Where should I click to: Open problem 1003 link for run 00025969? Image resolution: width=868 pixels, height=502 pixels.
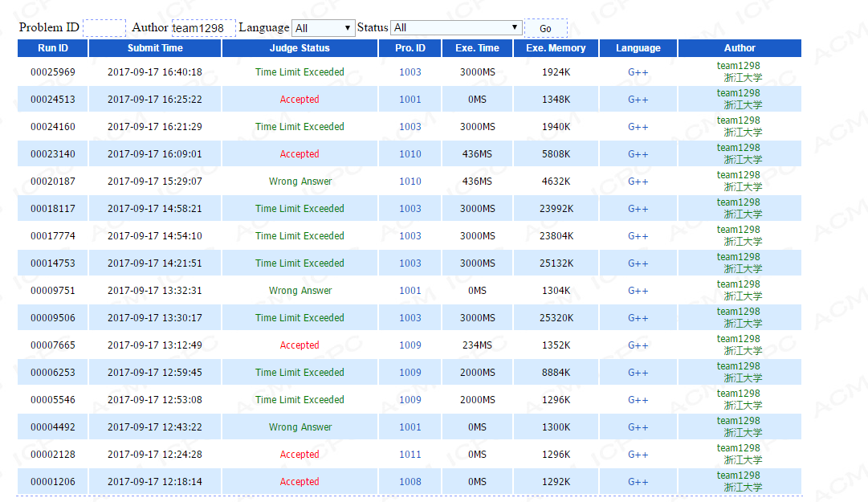click(x=410, y=72)
